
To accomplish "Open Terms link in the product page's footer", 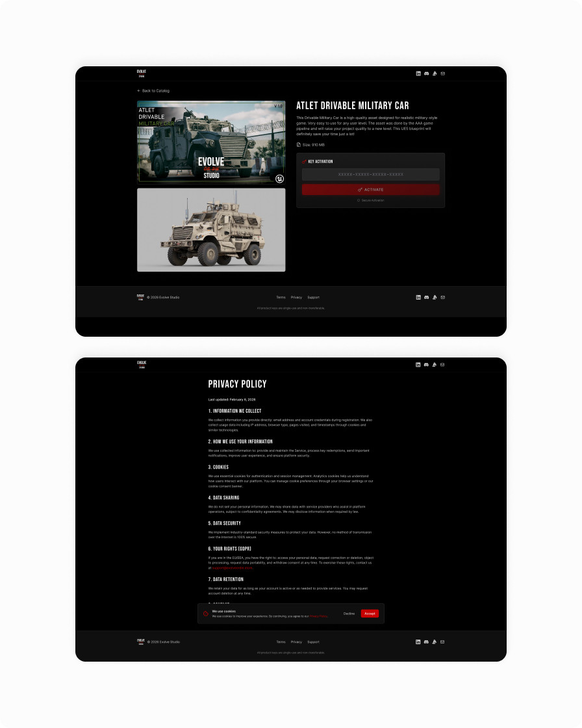I will coord(281,297).
